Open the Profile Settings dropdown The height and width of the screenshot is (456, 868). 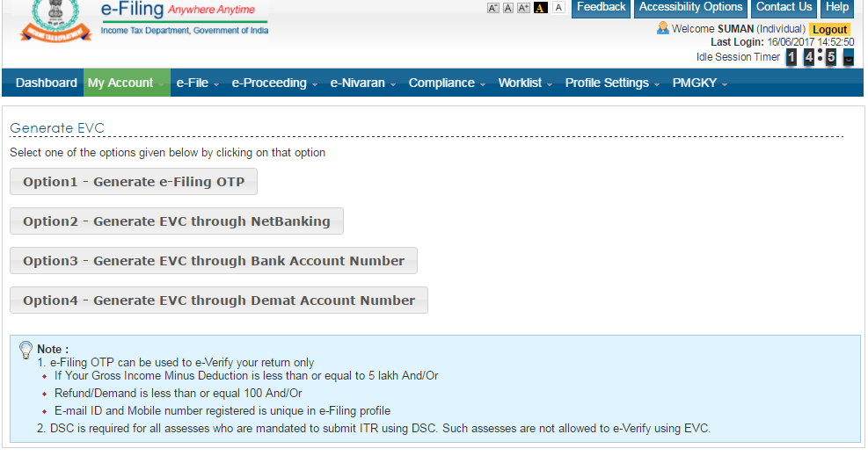click(x=612, y=83)
